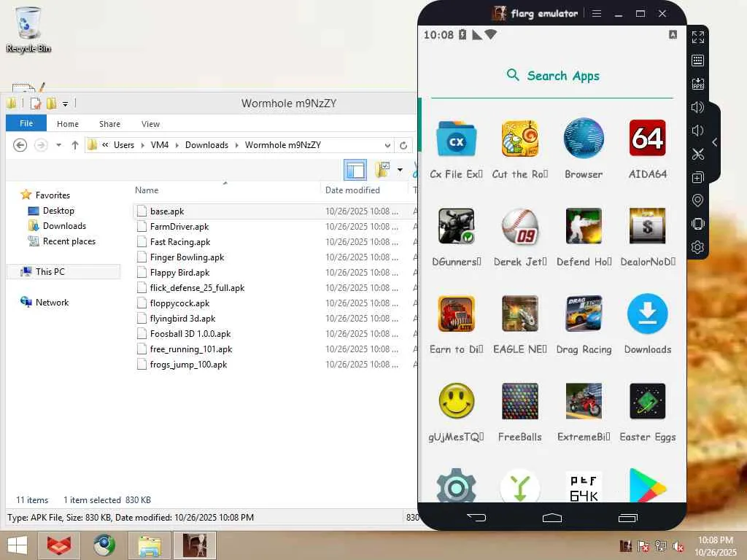Click the install APK sidebar icon
The image size is (747, 560).
698,84
